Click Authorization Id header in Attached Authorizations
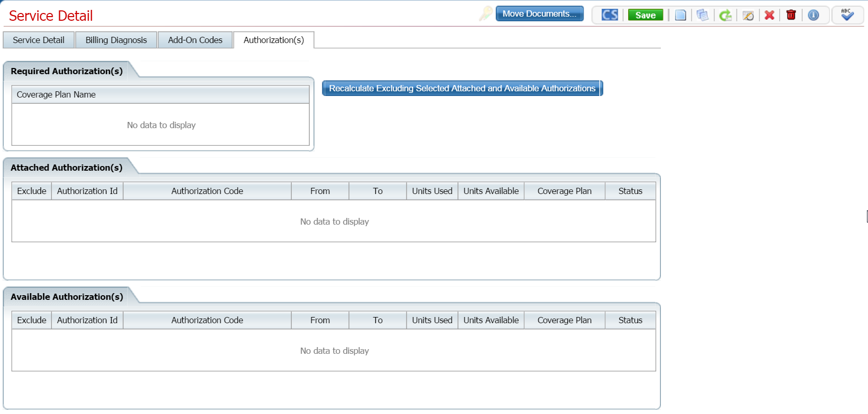The height and width of the screenshot is (414, 868). tap(87, 191)
